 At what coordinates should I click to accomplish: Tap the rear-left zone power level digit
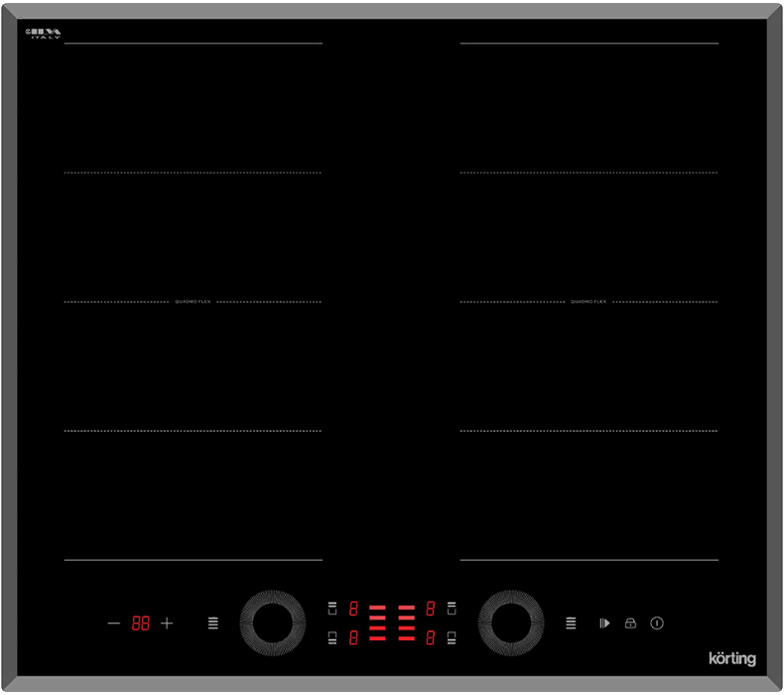tap(353, 609)
